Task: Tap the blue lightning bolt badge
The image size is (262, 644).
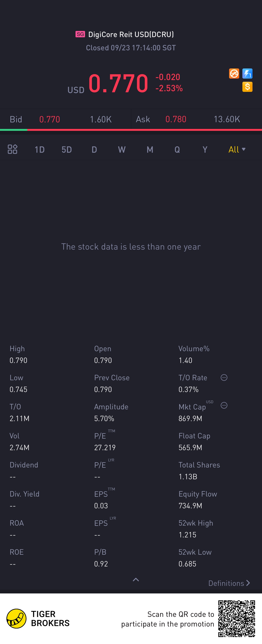Action: [x=247, y=74]
